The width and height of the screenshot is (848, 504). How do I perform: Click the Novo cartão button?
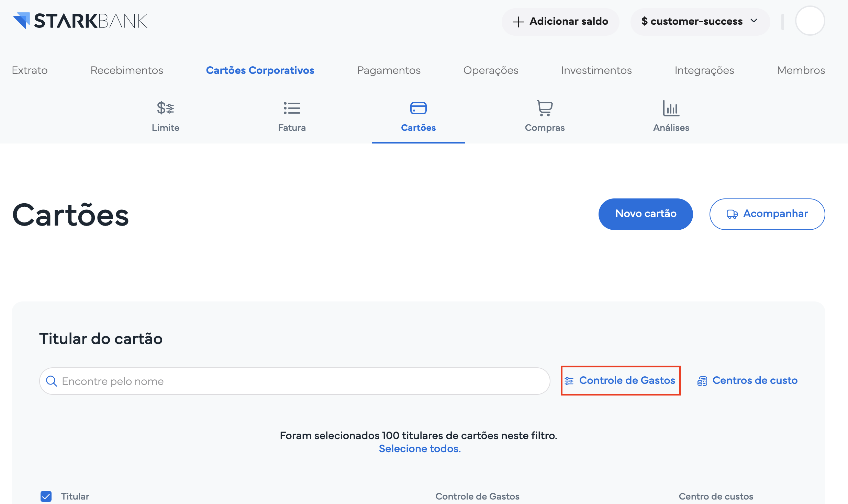tap(645, 214)
